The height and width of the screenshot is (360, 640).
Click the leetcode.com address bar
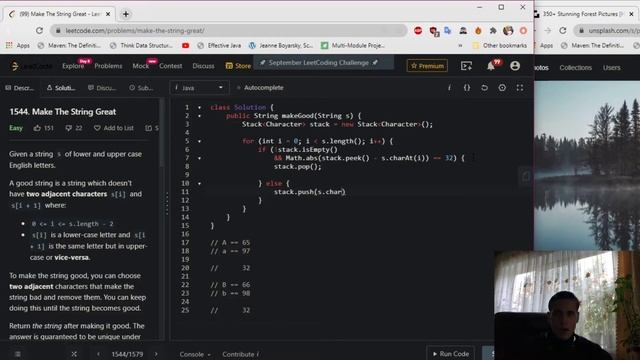coord(229,31)
